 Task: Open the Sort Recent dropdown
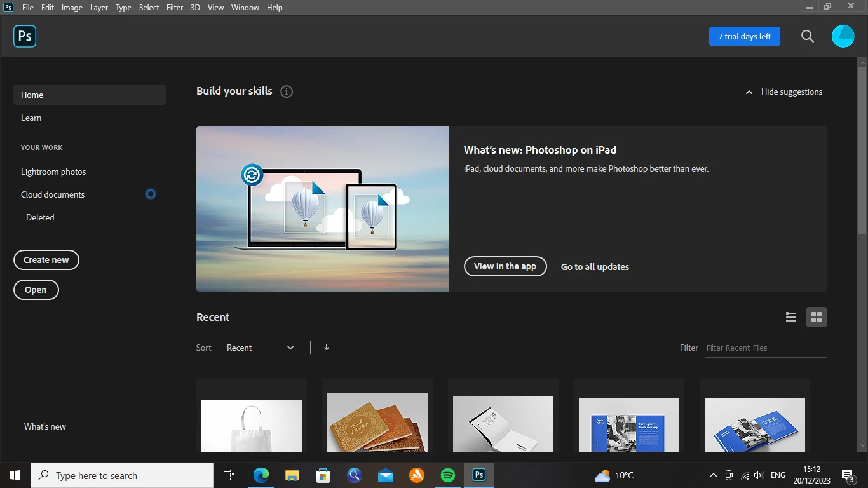(x=261, y=348)
